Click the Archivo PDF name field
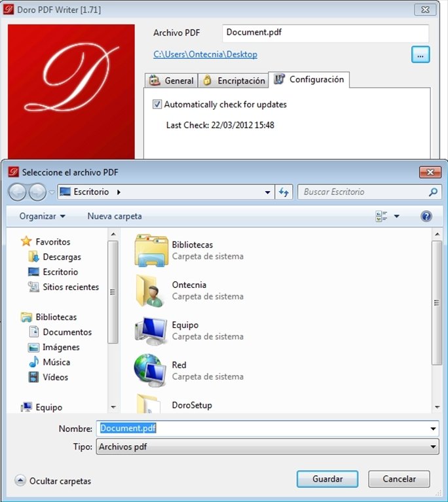The image size is (448, 502). 326,33
